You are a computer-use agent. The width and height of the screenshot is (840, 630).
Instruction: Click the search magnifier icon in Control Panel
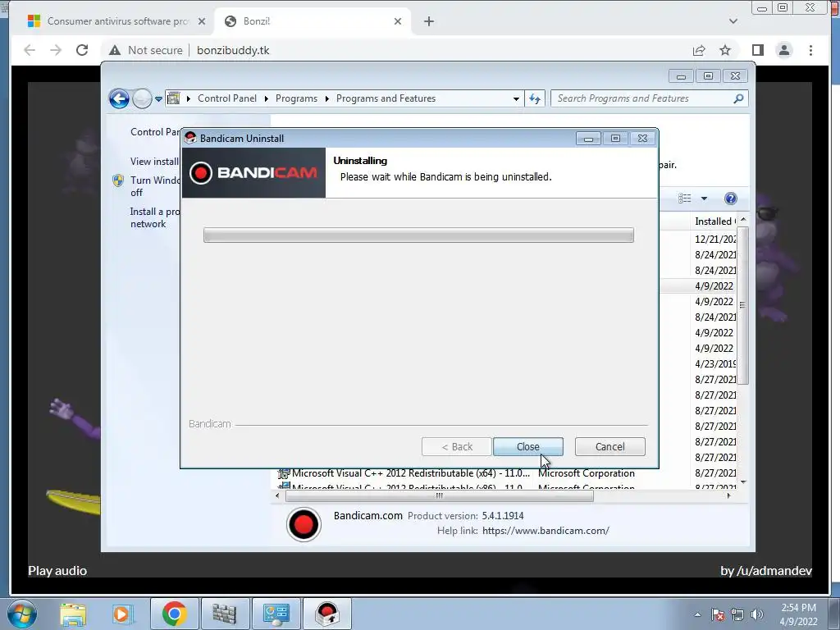coord(738,98)
